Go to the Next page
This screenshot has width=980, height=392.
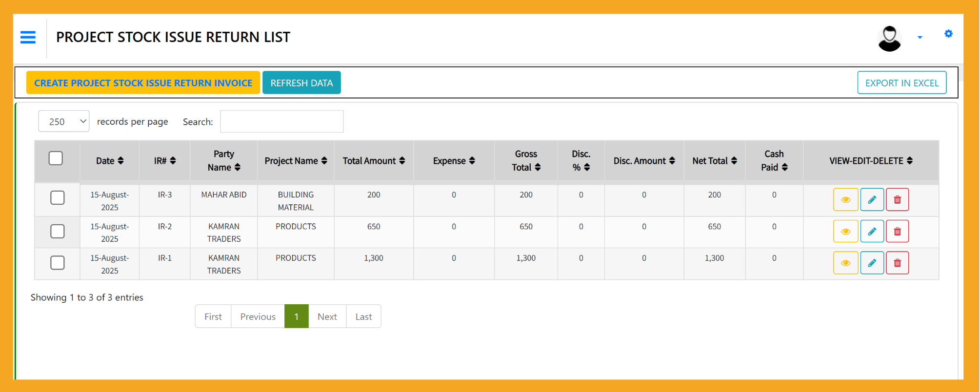[327, 316]
